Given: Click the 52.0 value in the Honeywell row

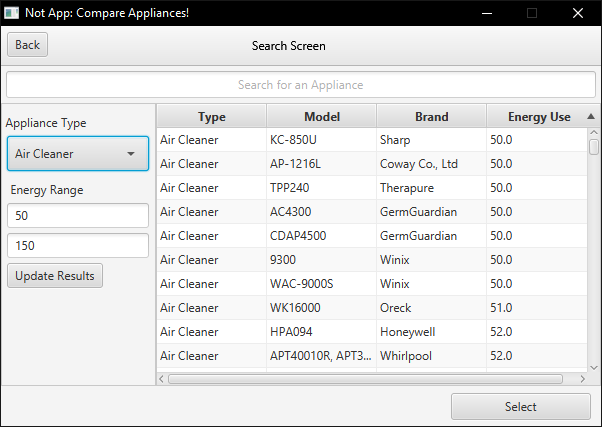Looking at the screenshot, I should 501,332.
